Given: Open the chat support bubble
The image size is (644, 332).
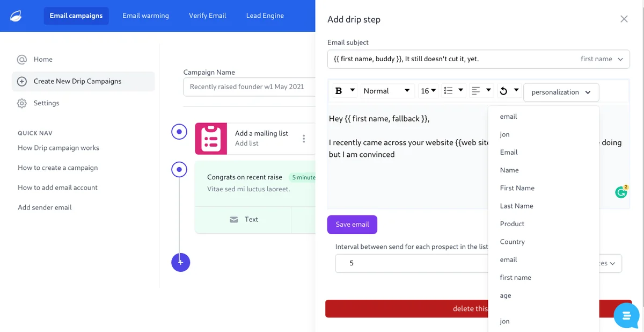Looking at the screenshot, I should [626, 315].
